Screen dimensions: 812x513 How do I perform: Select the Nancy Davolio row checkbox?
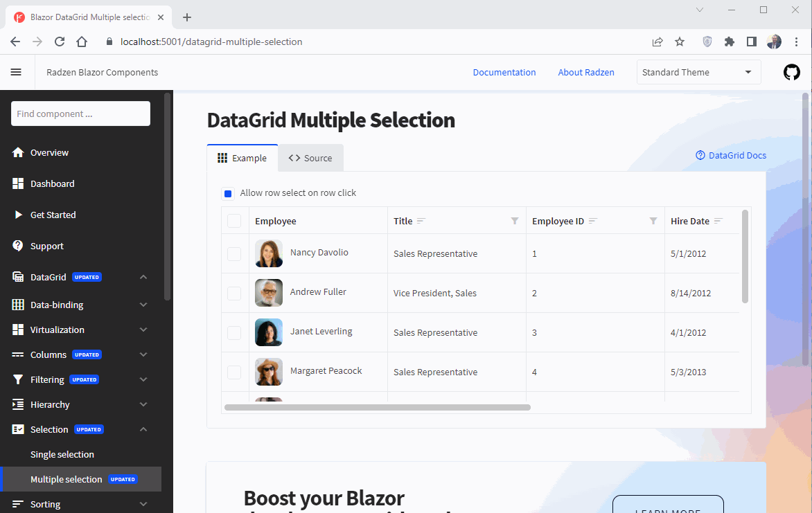click(234, 253)
